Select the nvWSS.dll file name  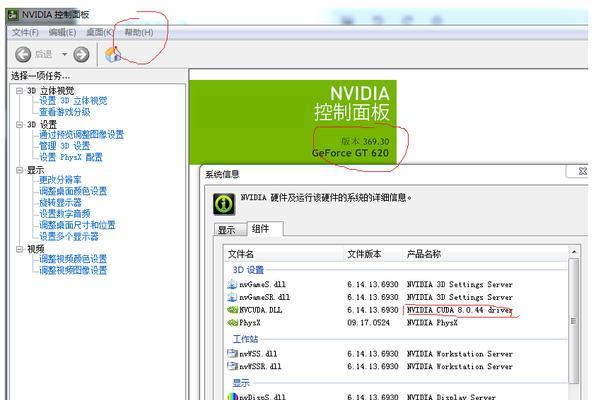(258, 354)
